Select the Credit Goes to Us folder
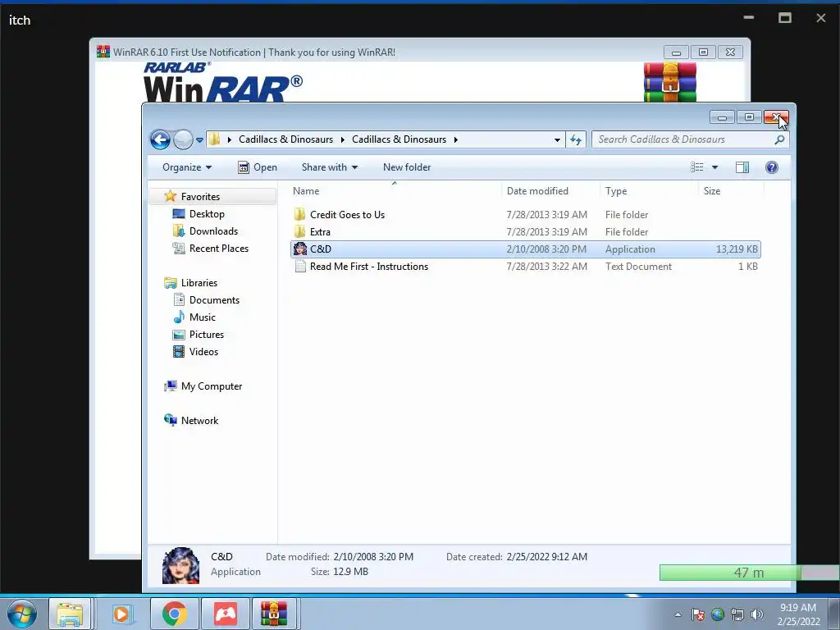The image size is (840, 630). click(347, 215)
